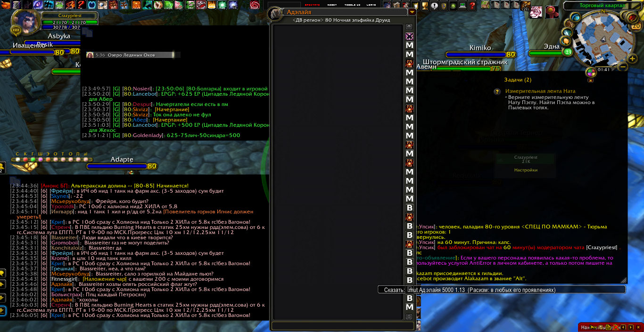This screenshot has width=644, height=332.
Task: Click the crossed purple icon in Адэлайя list
Action: 410,36
